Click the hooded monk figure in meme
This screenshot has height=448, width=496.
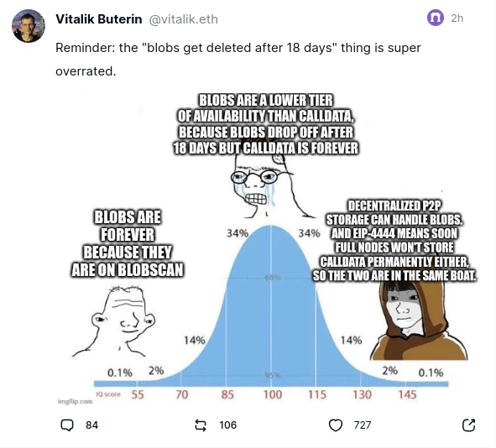click(418, 320)
